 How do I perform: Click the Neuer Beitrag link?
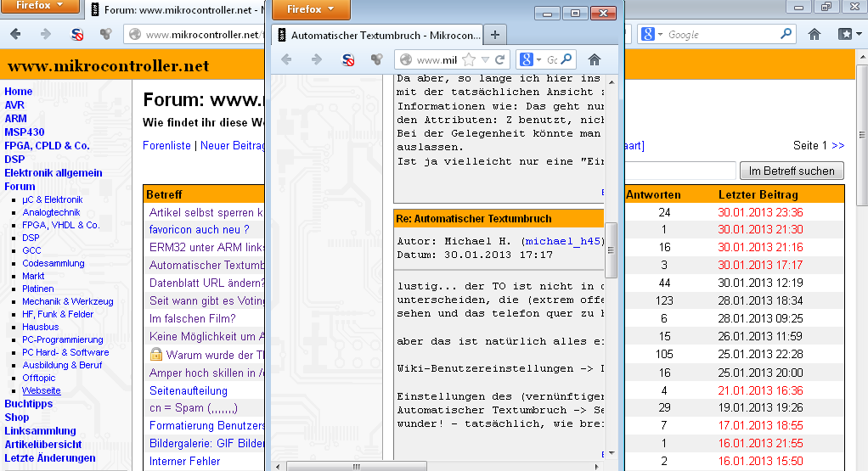(x=233, y=145)
